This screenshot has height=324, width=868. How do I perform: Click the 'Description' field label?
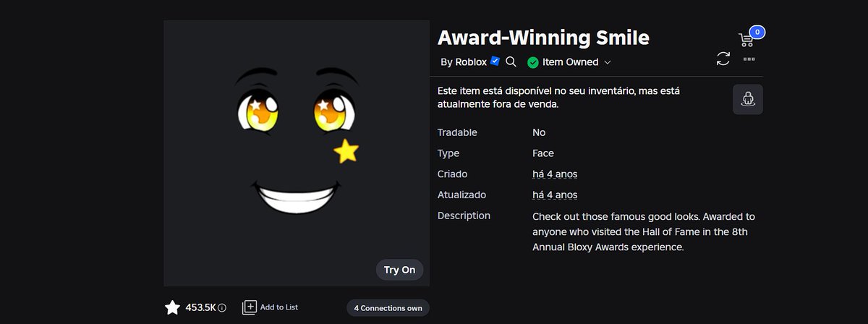coord(464,216)
